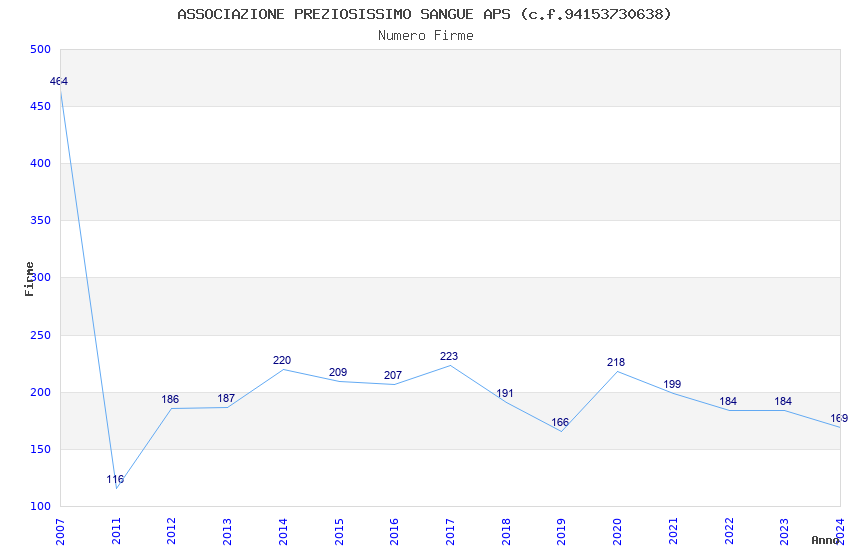Click the 2023 x-axis year label

(x=784, y=531)
